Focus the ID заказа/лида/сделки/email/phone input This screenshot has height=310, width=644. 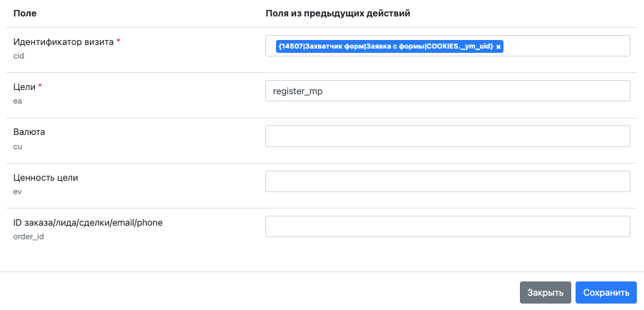(448, 226)
